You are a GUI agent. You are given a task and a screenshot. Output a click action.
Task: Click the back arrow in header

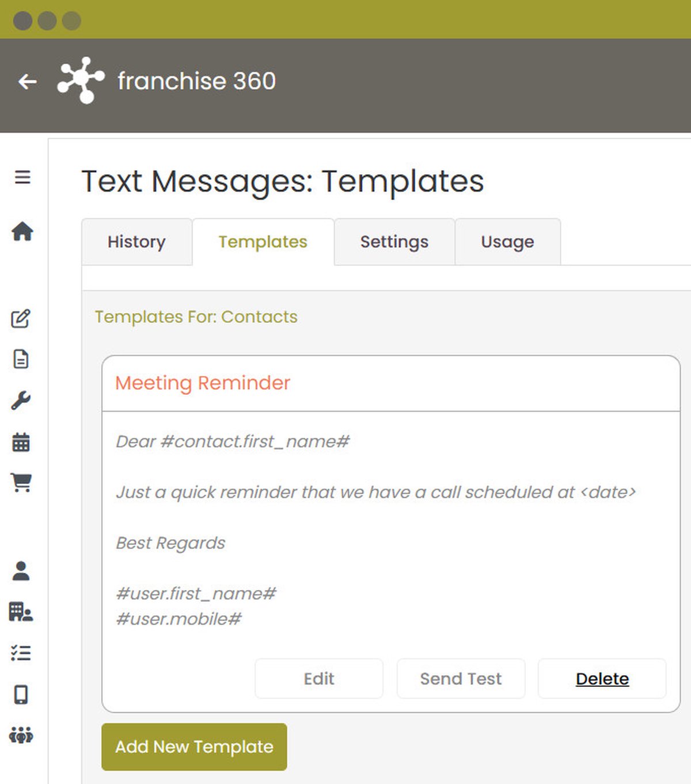pyautogui.click(x=27, y=82)
